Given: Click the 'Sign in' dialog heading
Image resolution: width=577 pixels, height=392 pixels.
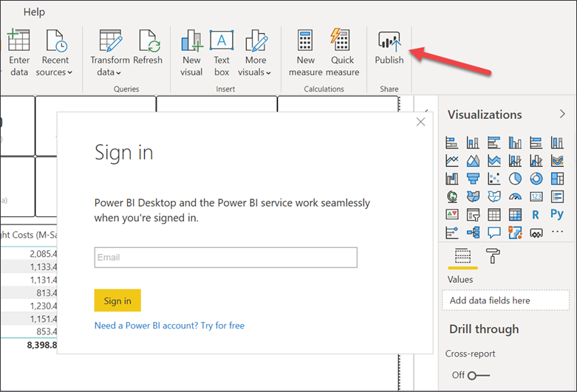Looking at the screenshot, I should coord(123,153).
